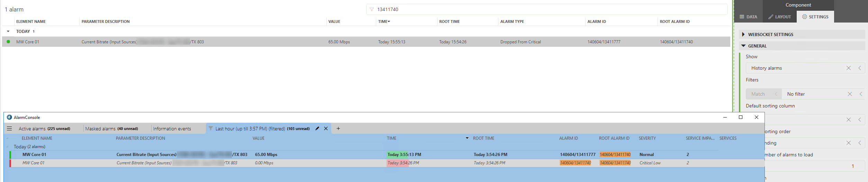Click the filter icon in search box
This screenshot has width=868, height=182.
coord(372,9)
